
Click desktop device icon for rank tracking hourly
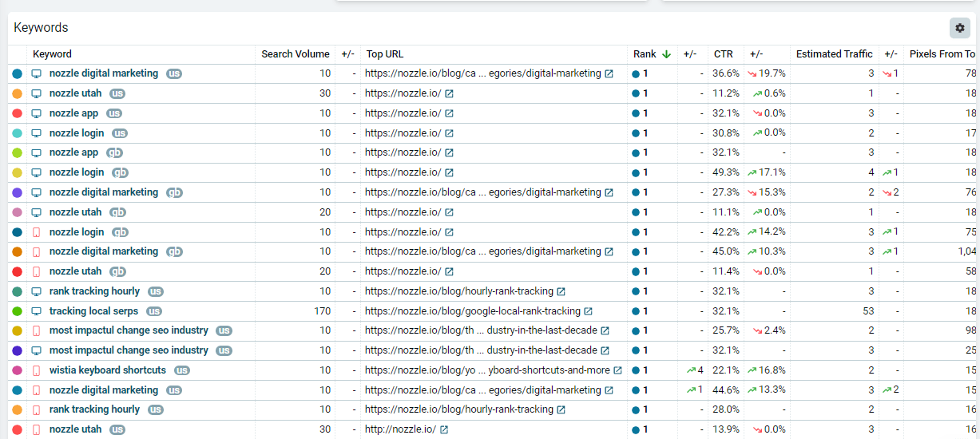coord(36,291)
